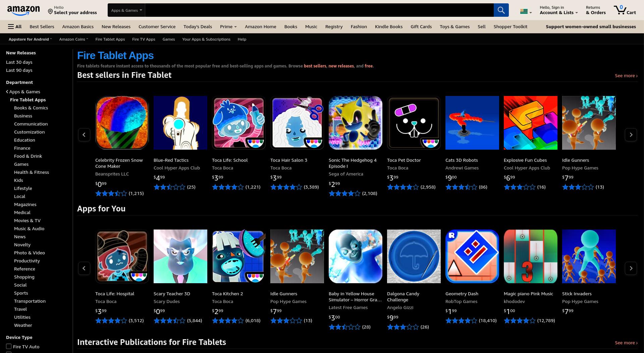644x353 pixels.
Task: Click See more for Best sellers
Action: 626,75
